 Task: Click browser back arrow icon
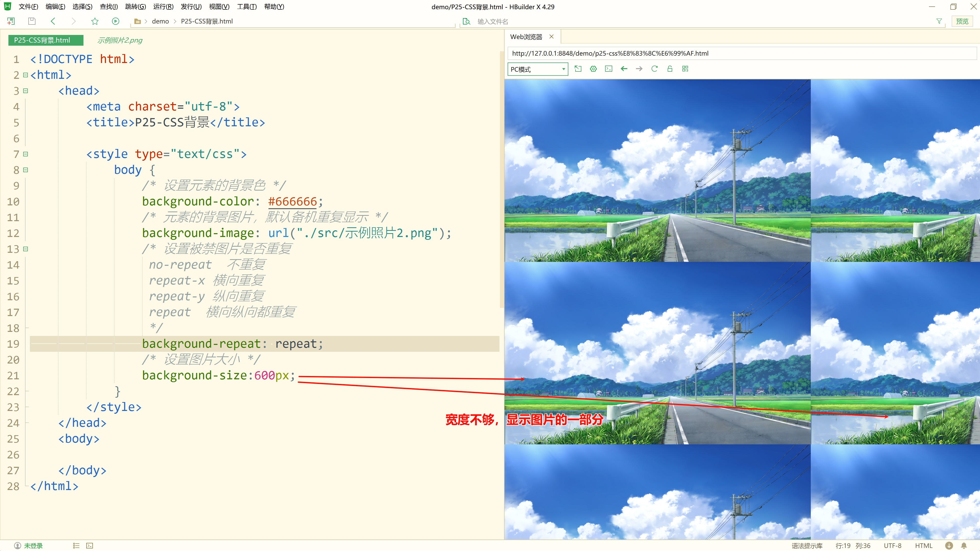tap(624, 69)
